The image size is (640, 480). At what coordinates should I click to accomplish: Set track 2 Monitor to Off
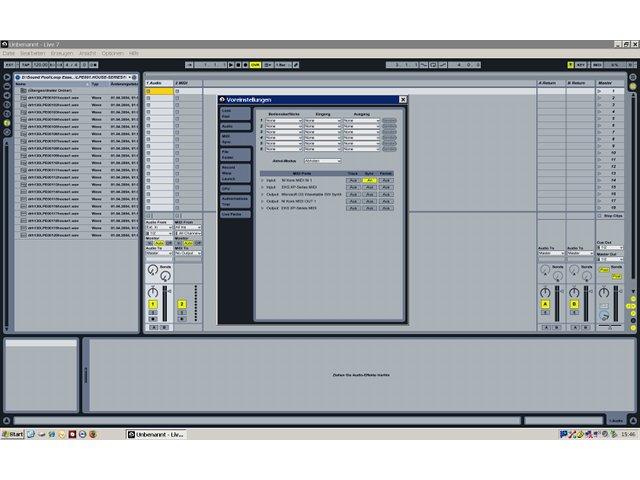[198, 243]
